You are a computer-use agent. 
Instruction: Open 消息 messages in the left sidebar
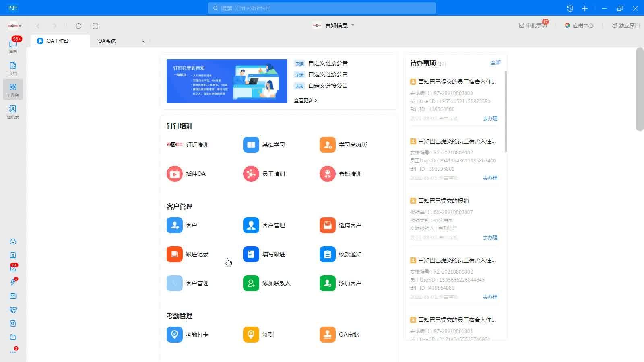[13, 46]
